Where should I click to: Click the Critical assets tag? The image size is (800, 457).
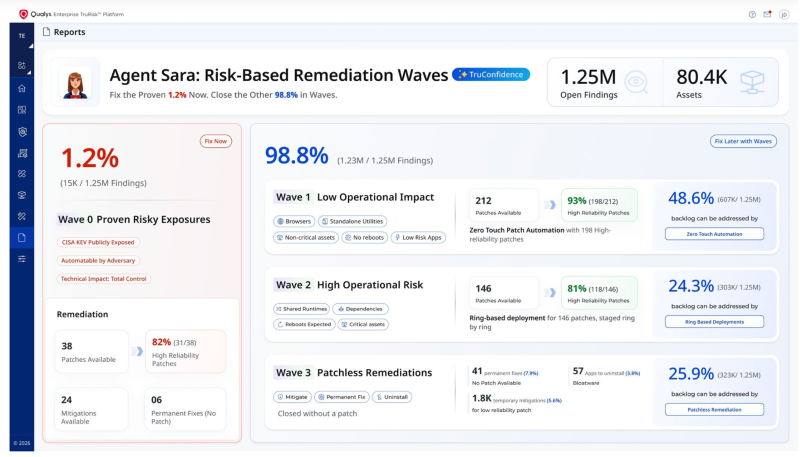363,324
